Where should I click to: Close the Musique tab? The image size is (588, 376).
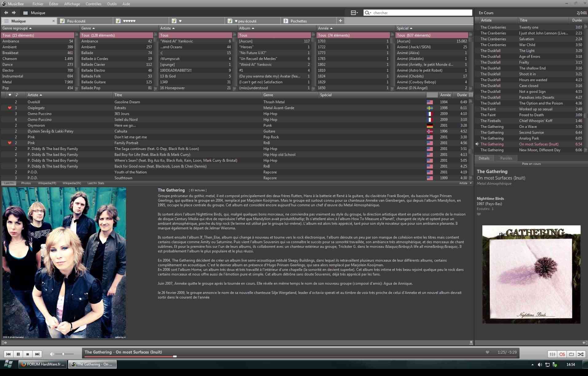pyautogui.click(x=53, y=21)
